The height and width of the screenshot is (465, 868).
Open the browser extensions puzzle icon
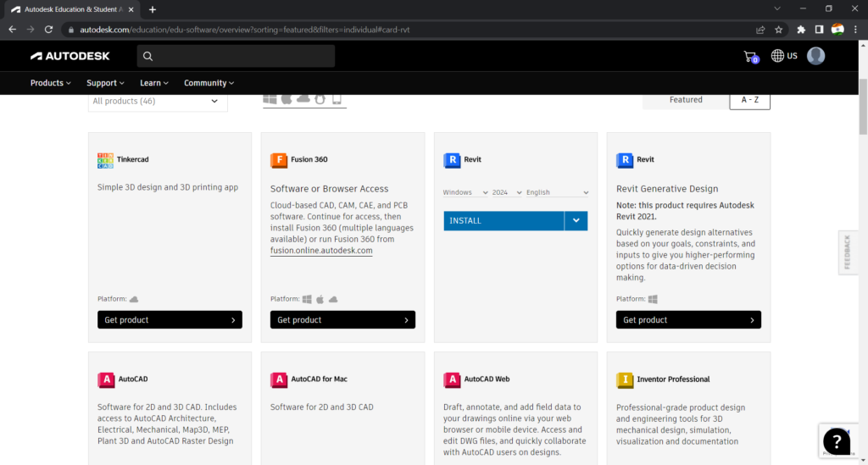[801, 30]
